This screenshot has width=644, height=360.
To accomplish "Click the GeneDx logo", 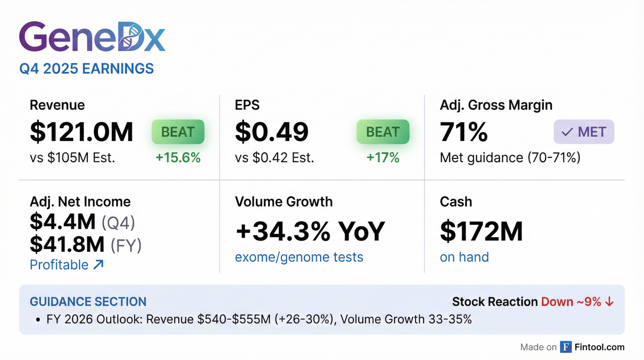I will [x=92, y=37].
